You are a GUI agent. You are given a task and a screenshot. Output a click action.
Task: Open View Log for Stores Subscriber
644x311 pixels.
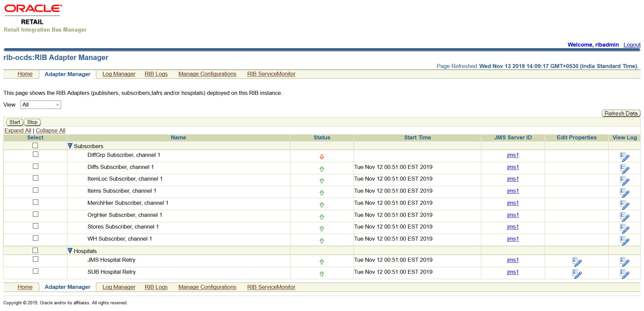(624, 229)
